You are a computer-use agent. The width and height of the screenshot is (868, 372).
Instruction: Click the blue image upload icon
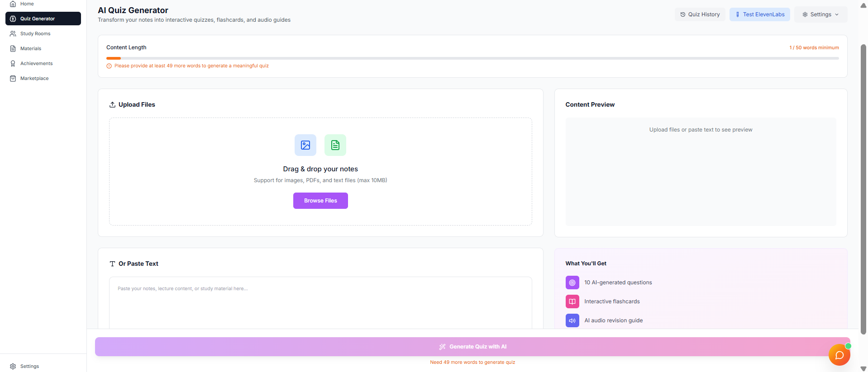(305, 145)
